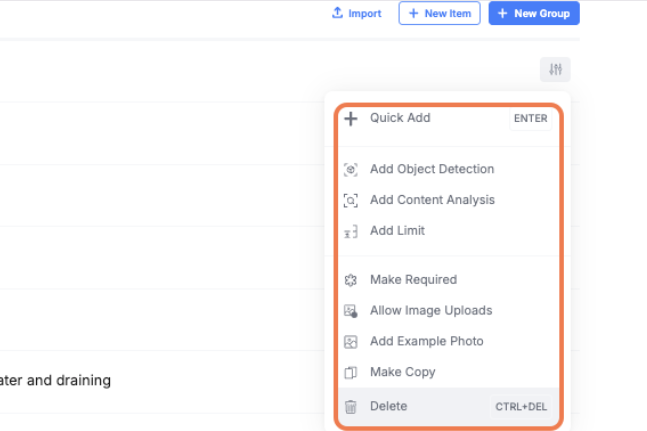
Task: Select Add Content Analysis option
Action: 448,200
